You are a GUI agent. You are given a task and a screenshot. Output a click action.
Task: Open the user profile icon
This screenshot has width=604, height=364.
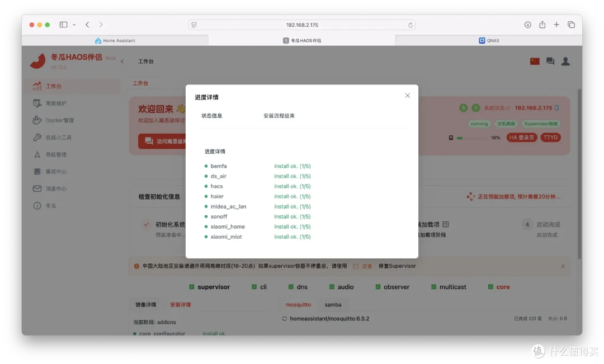(565, 62)
